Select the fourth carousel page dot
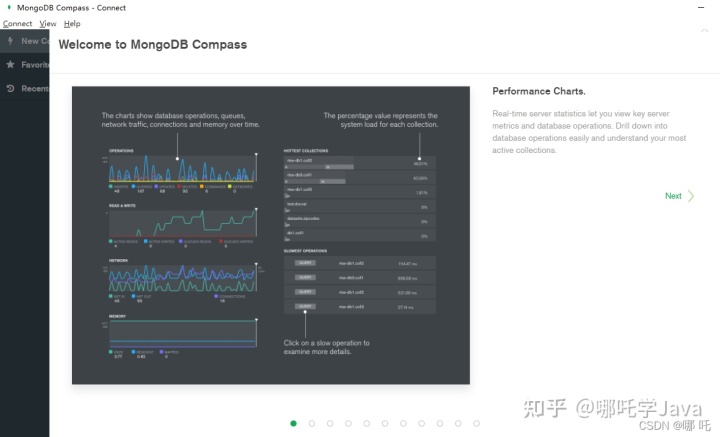This screenshot has height=437, width=720. [349, 423]
